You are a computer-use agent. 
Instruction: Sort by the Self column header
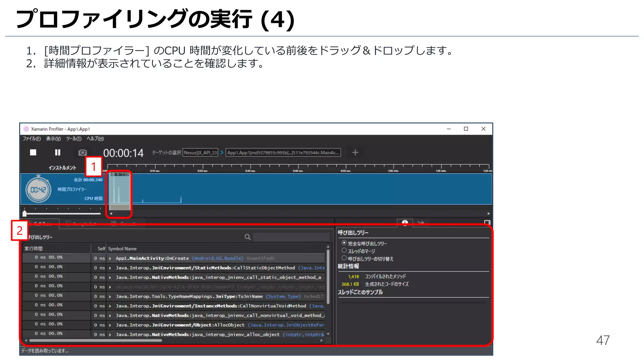click(99, 249)
